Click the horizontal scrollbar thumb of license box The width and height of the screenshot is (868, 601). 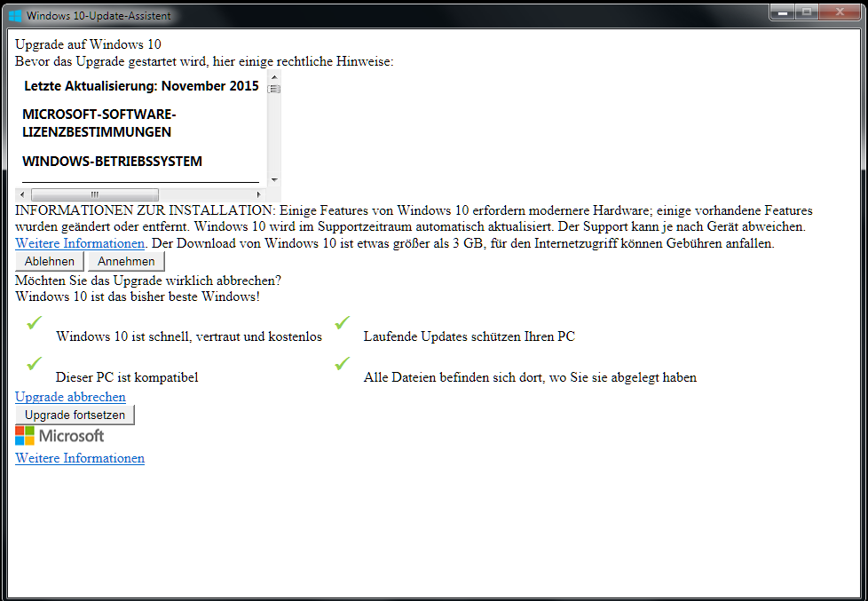[95, 194]
